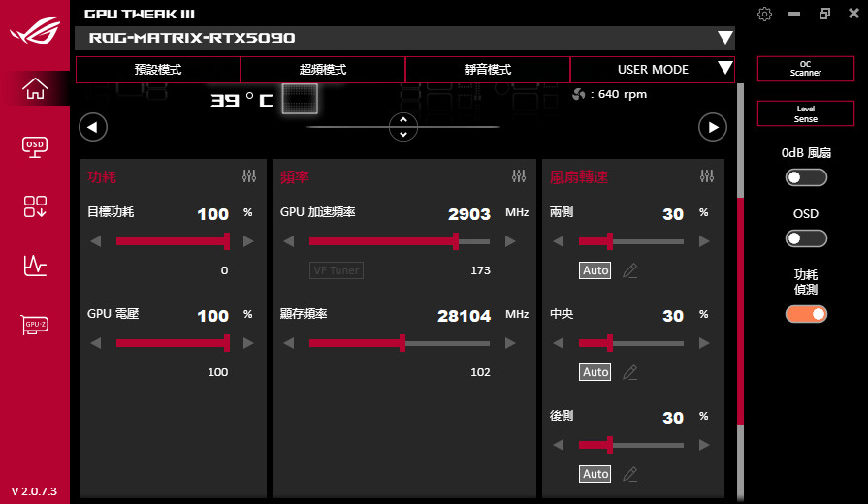Open the Home page in sidebar
868x504 pixels.
coord(35,88)
